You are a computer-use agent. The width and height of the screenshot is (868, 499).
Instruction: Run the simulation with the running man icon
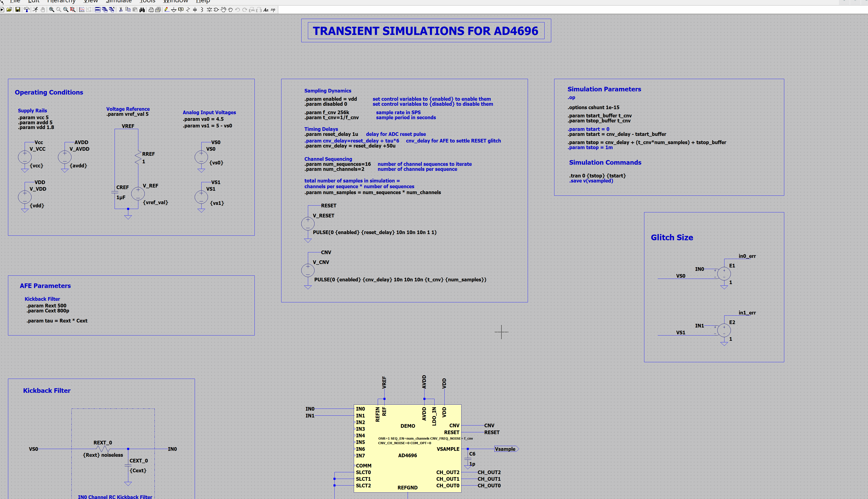click(35, 10)
